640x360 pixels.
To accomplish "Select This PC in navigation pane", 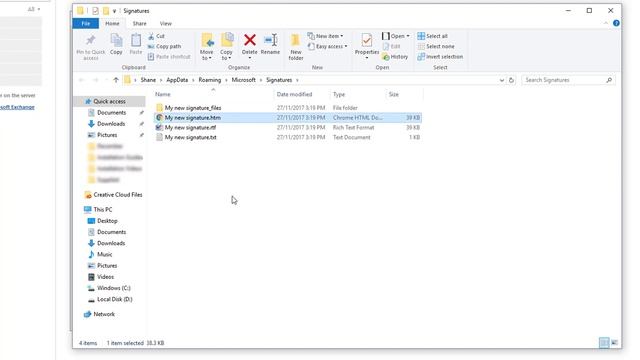I will click(x=102, y=209).
